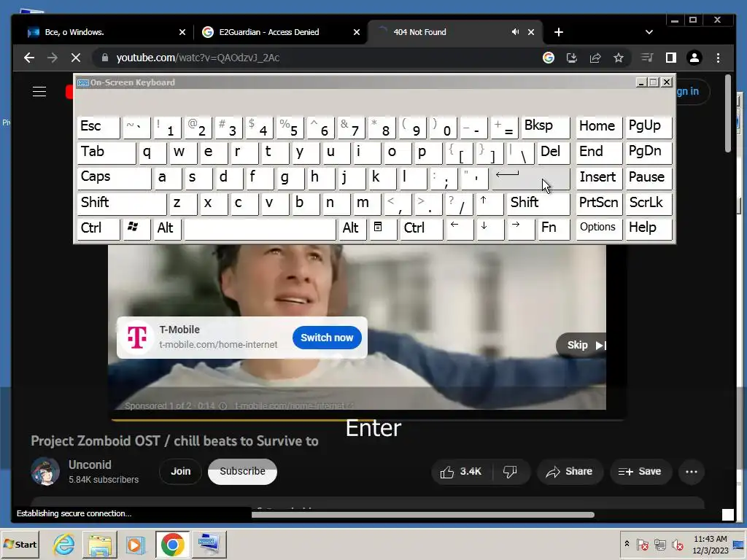Toggle the ScrLk key
Screen dimensions: 747x560
tap(649, 203)
